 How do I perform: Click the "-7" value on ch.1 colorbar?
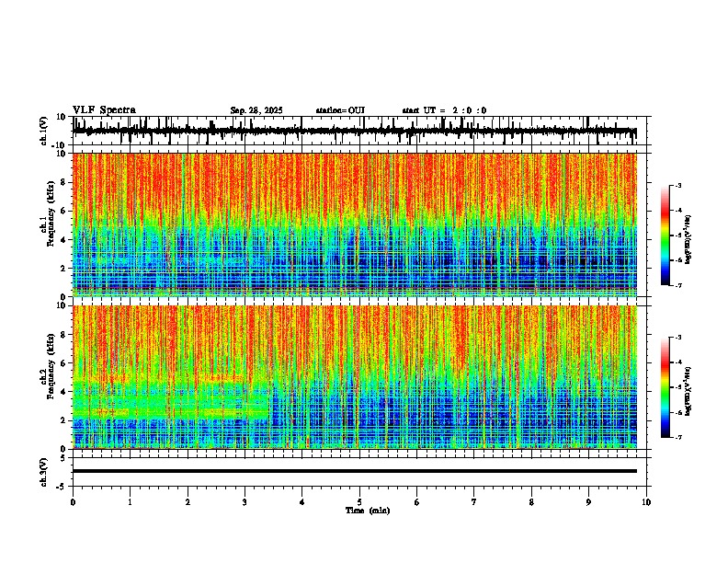pyautogui.click(x=677, y=285)
